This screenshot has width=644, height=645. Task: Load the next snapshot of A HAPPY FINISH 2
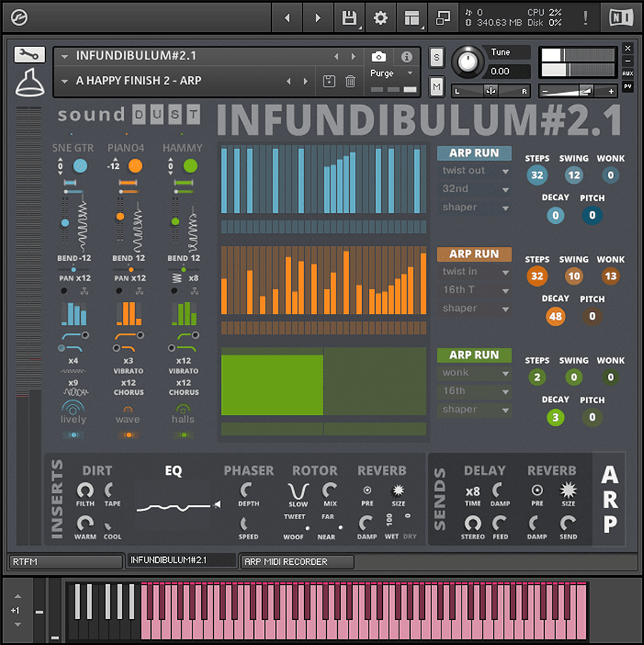click(306, 81)
